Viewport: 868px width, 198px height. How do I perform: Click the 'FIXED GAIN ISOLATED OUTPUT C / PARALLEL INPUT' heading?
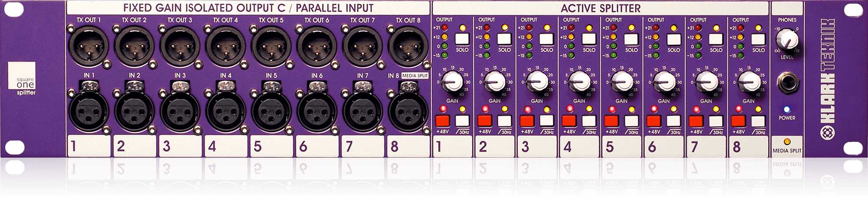[248, 8]
